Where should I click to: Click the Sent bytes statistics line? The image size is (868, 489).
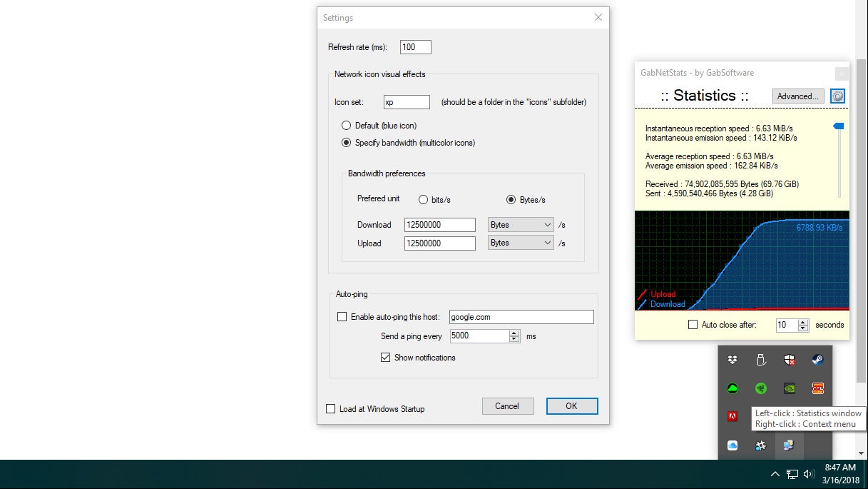click(x=709, y=193)
